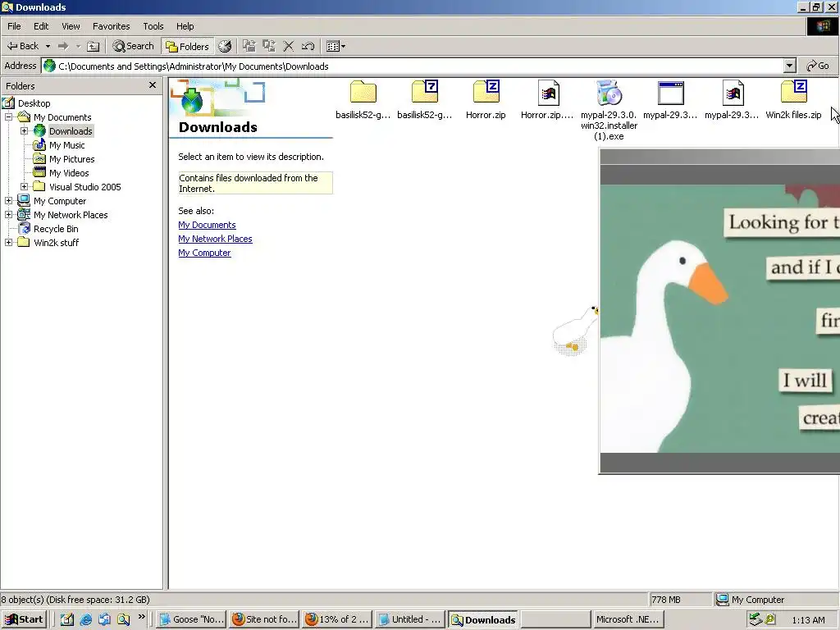
Task: Launch Internet Explorer from quick launch
Action: [85, 619]
